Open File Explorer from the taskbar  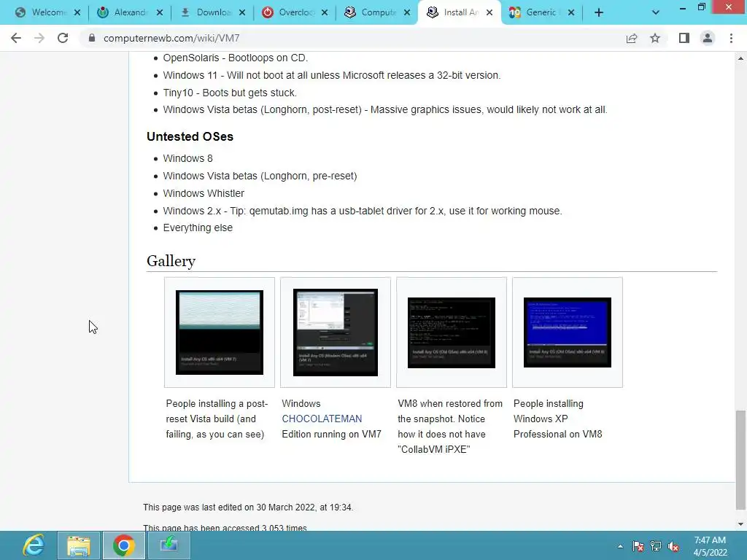[79, 545]
